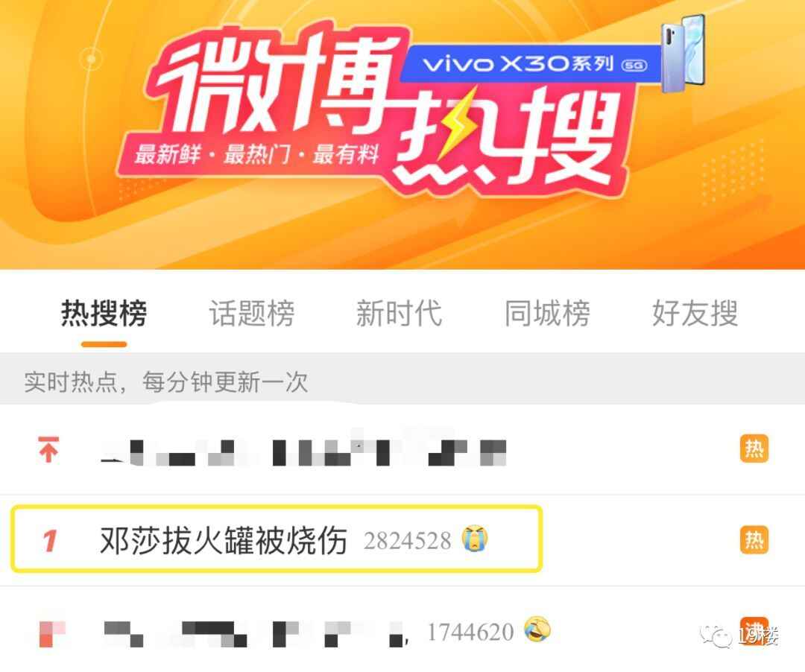Tap the laughing-crying emoji beside 1744620

[x=537, y=629]
